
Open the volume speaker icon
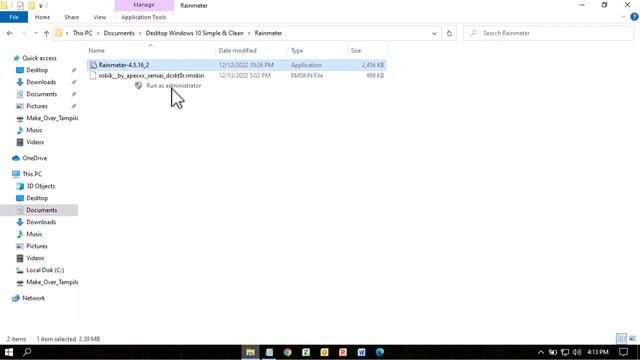pyautogui.click(x=577, y=352)
